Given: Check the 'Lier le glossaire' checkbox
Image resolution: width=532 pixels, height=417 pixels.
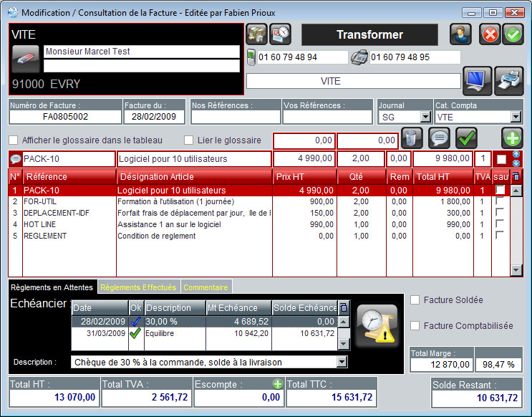Looking at the screenshot, I should click(x=189, y=140).
